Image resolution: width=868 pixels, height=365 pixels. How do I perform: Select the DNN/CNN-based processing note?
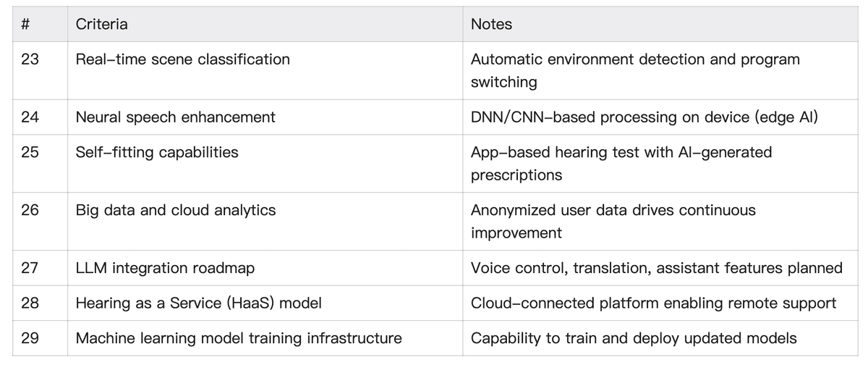[x=644, y=117]
